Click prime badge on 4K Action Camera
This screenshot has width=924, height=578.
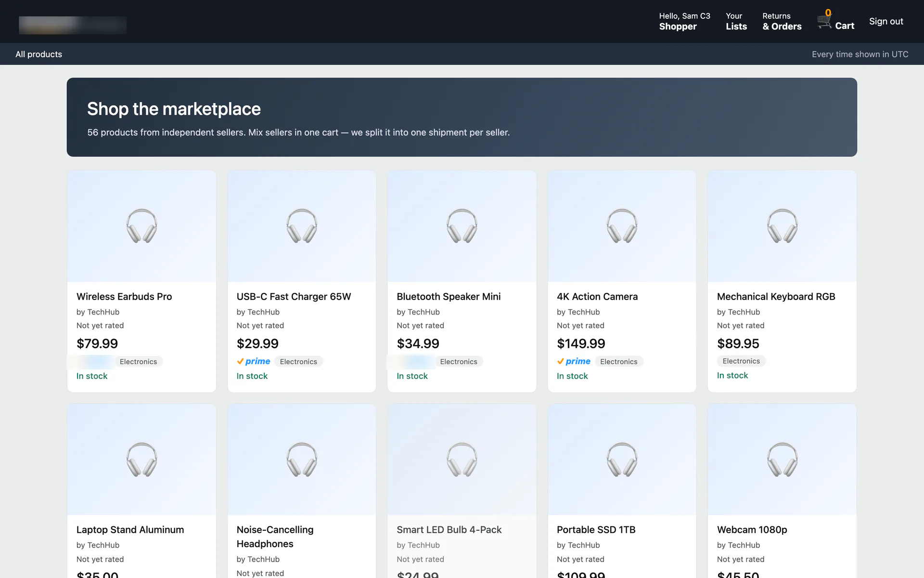(x=574, y=361)
